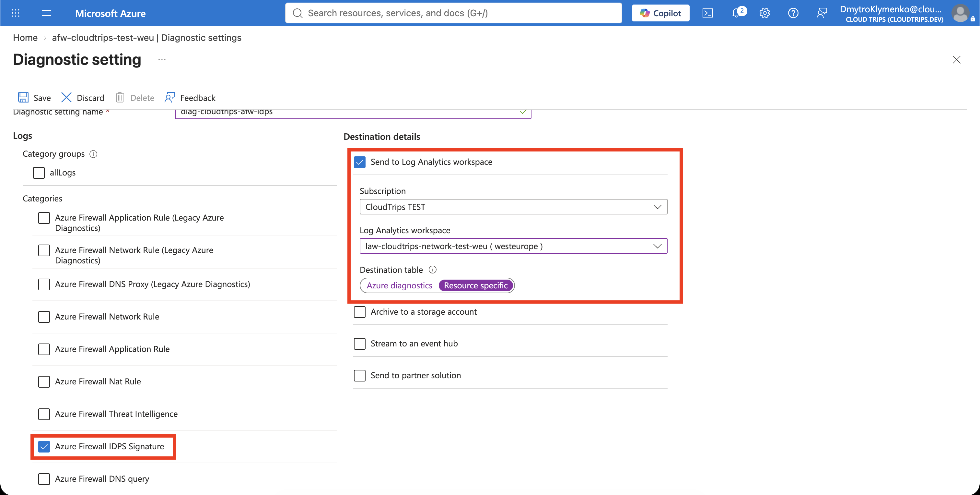Click the Categories label

pos(42,199)
